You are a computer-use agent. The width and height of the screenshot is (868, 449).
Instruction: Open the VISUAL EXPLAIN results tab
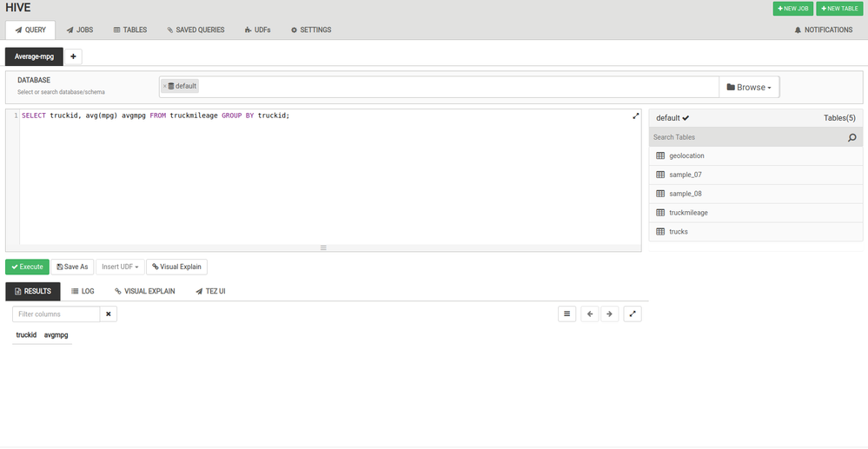pyautogui.click(x=144, y=291)
